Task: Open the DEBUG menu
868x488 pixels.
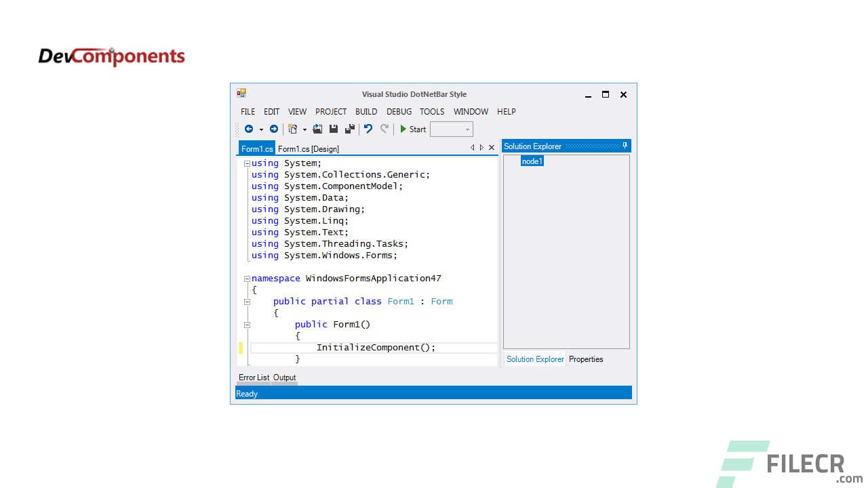Action: pyautogui.click(x=399, y=111)
